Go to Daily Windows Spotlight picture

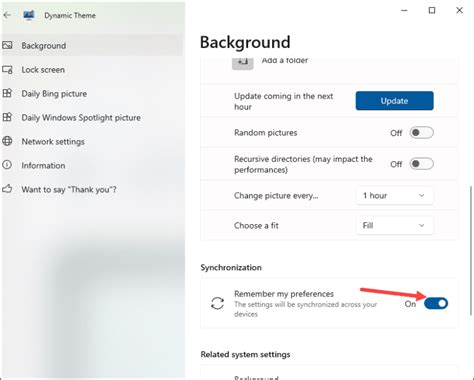(x=92, y=118)
